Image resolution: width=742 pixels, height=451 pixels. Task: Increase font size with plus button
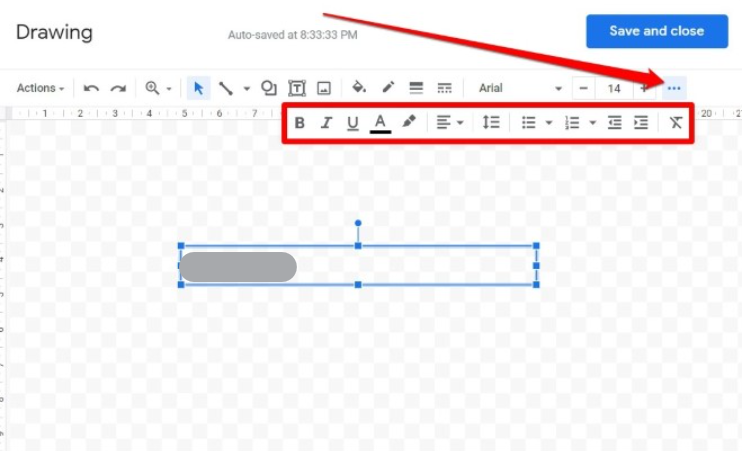point(644,88)
